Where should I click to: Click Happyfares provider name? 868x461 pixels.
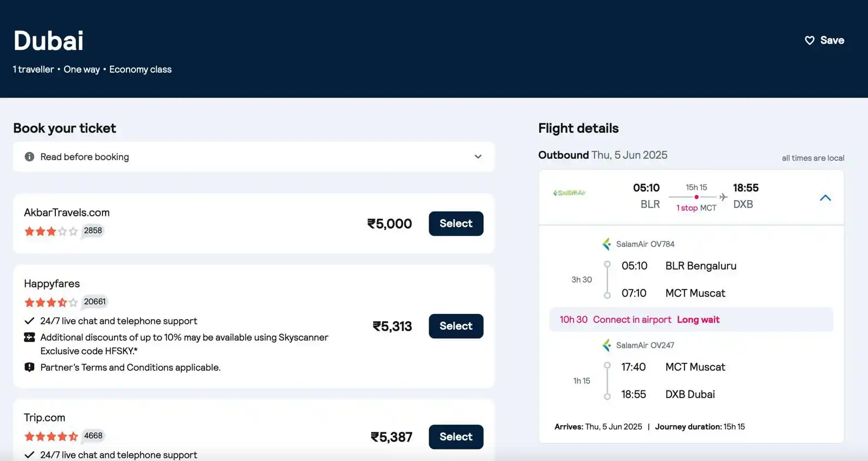tap(52, 284)
